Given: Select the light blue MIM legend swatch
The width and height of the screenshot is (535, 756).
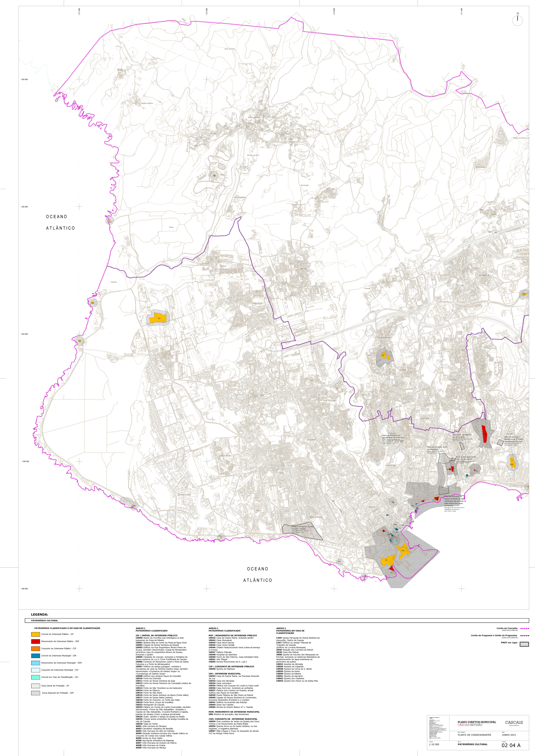Looking at the screenshot, I should pos(36,663).
